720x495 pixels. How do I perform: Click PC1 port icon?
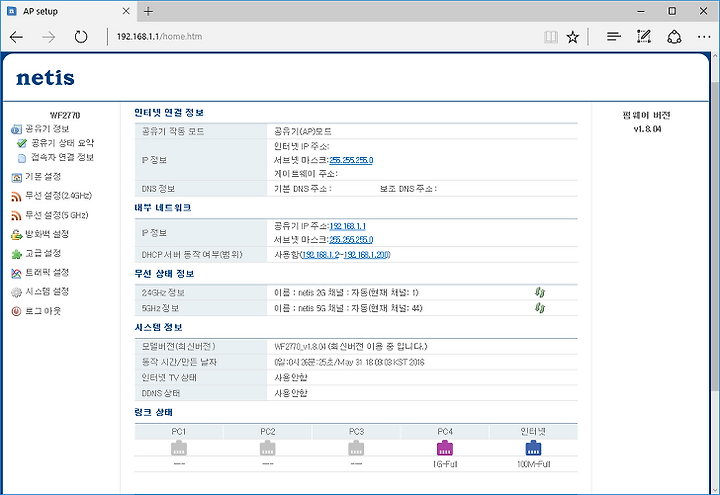pos(179,448)
